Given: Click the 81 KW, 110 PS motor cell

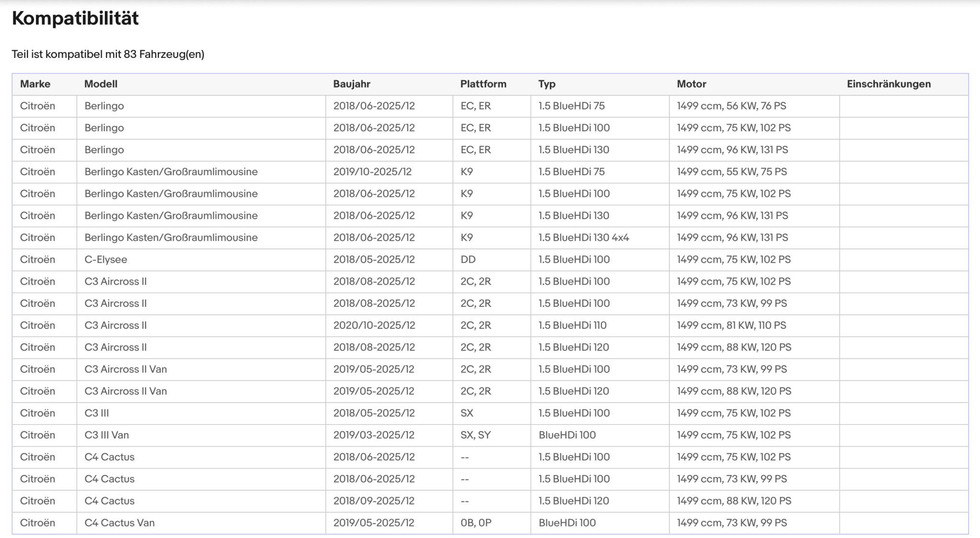Looking at the screenshot, I should tap(754, 325).
